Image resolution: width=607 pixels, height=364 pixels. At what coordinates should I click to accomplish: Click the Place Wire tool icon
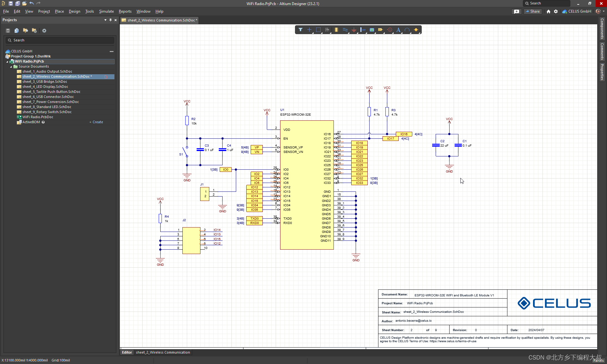pos(345,30)
